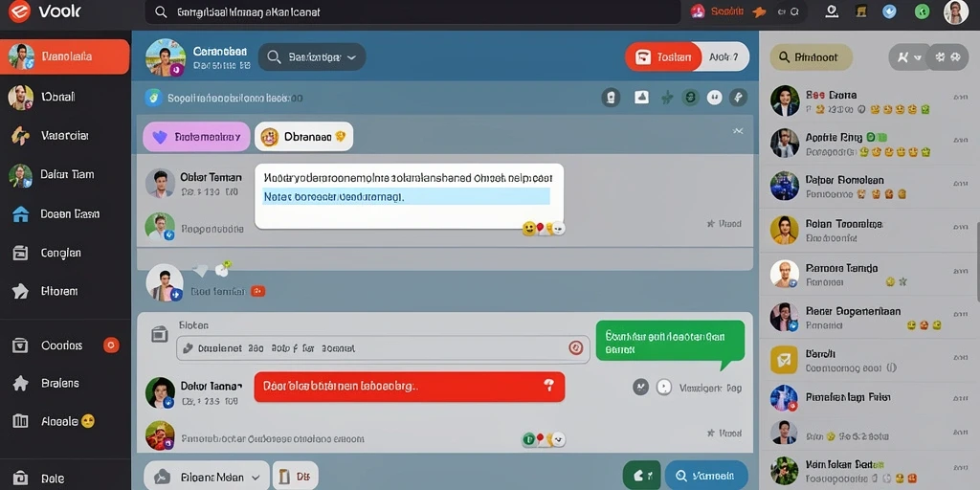
Task: Expand the Bloan Mdan dropdown at bottom
Action: coord(207,477)
